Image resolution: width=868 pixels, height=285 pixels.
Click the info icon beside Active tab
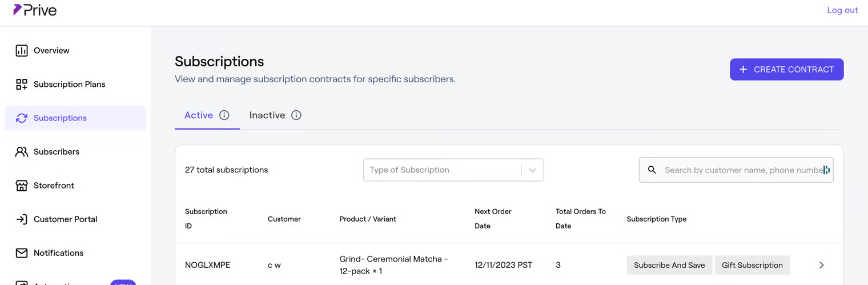pos(224,115)
